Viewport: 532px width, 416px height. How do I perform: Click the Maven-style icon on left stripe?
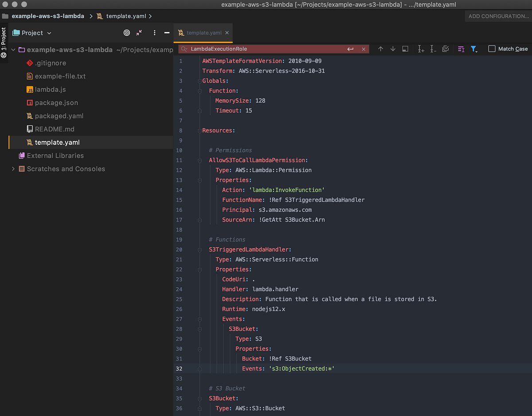(x=4, y=55)
